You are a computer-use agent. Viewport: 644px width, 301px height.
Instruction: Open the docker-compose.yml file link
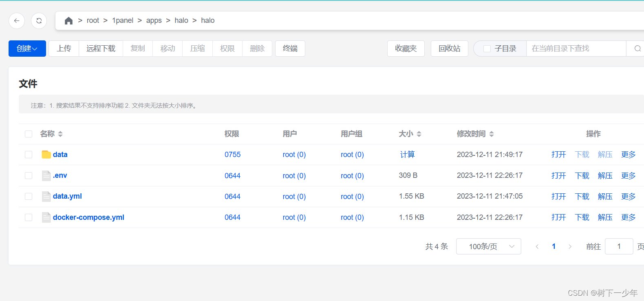point(88,217)
